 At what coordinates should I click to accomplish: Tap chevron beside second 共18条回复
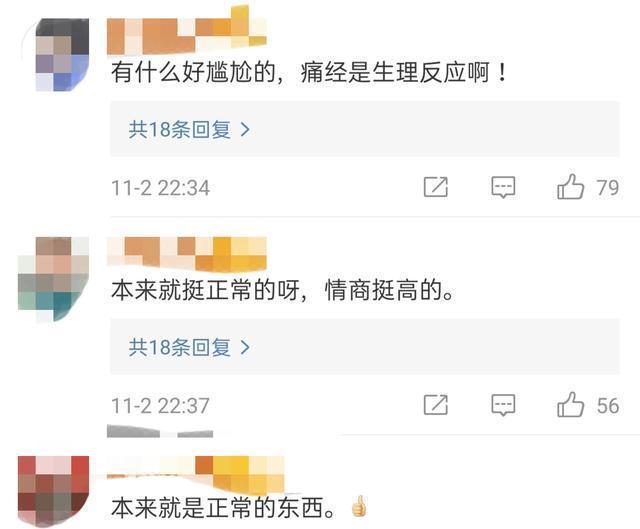coord(245,347)
